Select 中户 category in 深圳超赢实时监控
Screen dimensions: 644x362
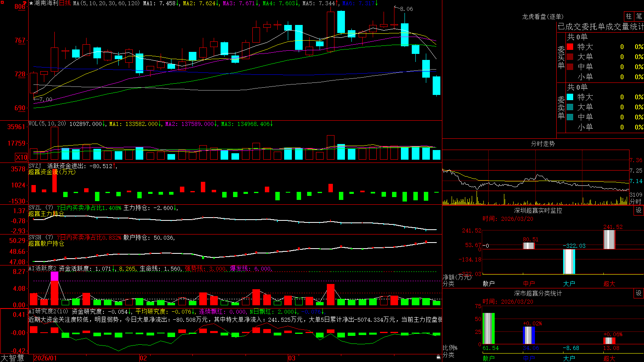529,284
